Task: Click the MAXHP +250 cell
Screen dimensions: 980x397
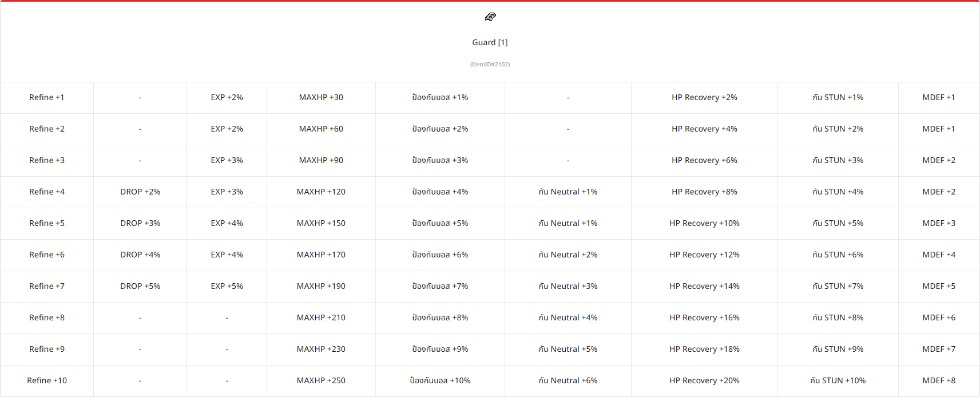Action: pyautogui.click(x=321, y=380)
